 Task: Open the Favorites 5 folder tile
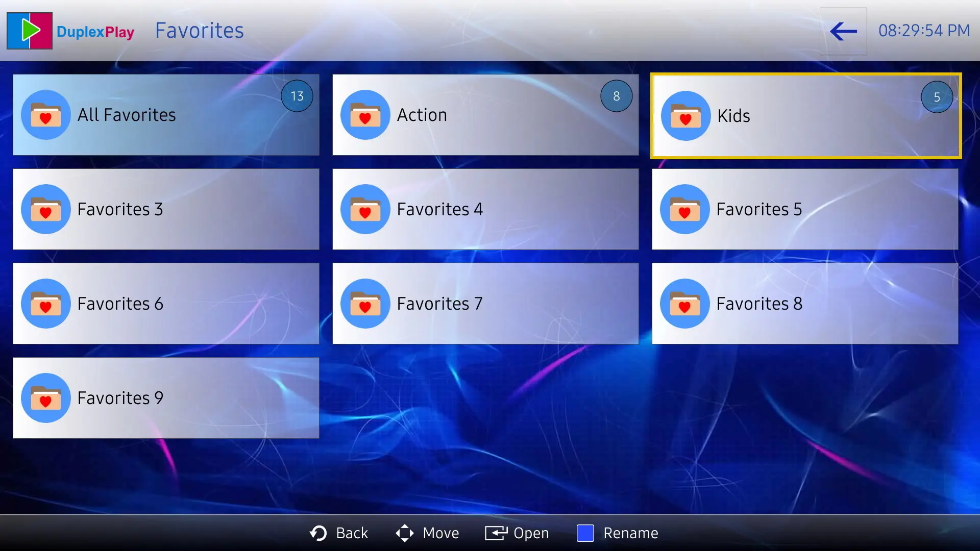(x=805, y=209)
